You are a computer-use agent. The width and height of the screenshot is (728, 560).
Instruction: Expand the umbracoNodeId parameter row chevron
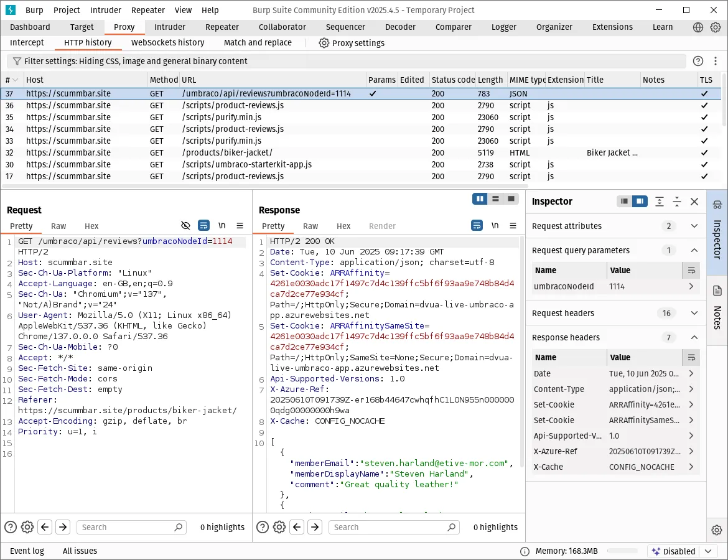691,286
